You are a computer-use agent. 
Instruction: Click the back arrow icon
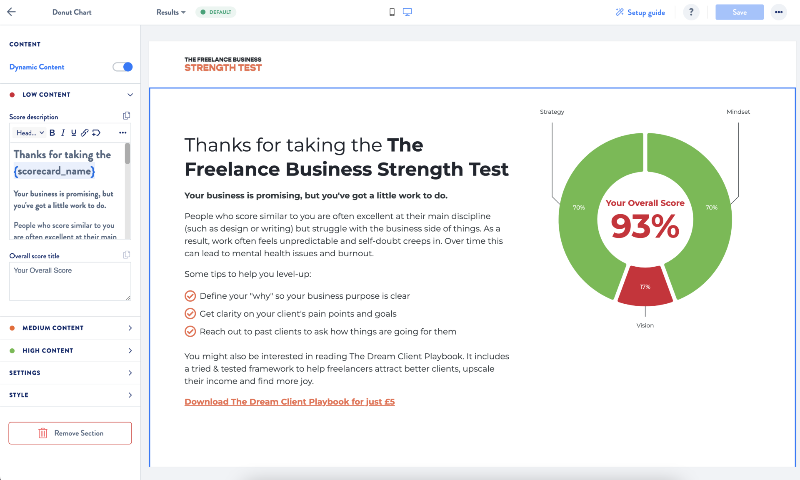point(11,12)
